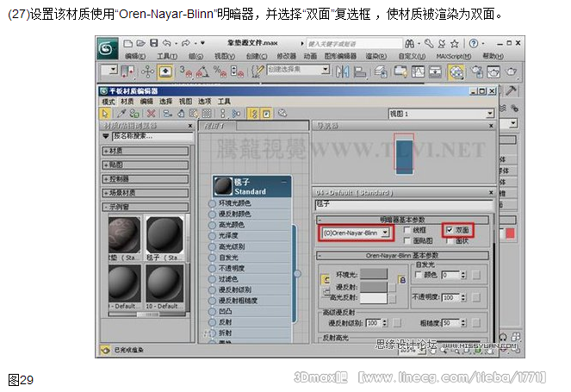The image size is (571, 392).
Task: Click the 3ds Max application logo button
Action: click(107, 47)
